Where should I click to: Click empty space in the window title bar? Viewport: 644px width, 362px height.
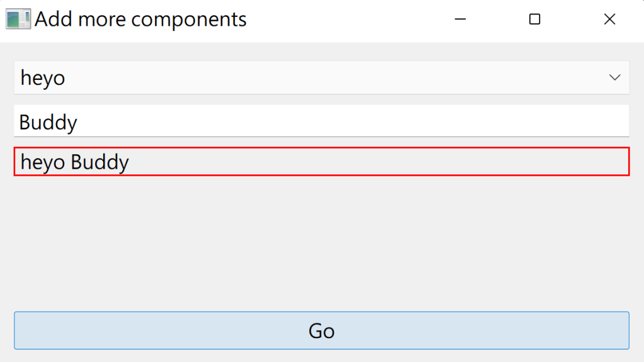pyautogui.click(x=346, y=20)
